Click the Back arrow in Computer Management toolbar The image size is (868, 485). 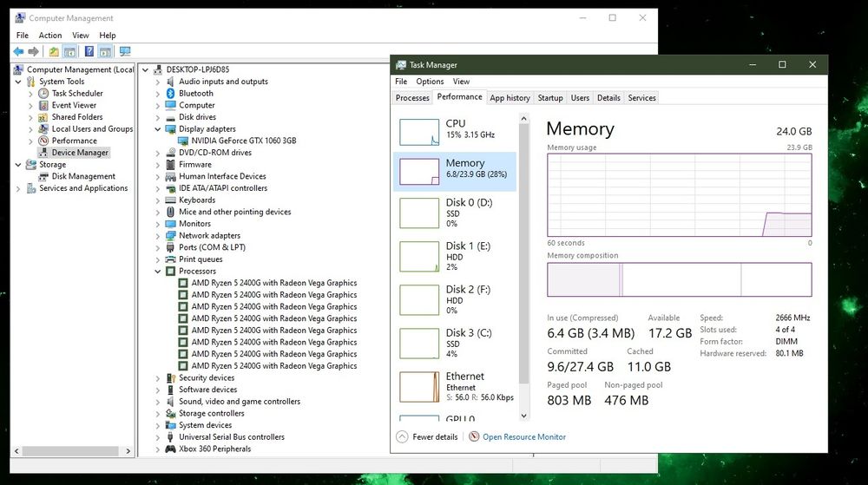point(19,51)
